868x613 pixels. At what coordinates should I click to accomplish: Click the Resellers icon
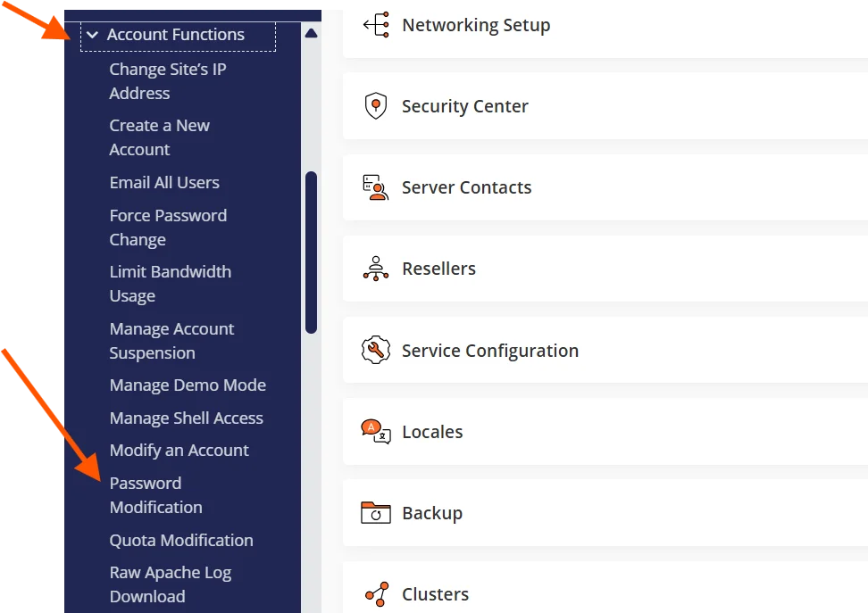(376, 269)
